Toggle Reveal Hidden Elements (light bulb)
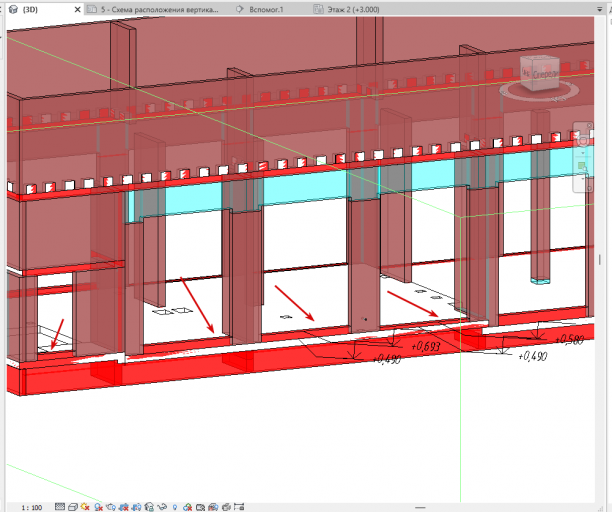The height and width of the screenshot is (512, 612). [x=175, y=507]
